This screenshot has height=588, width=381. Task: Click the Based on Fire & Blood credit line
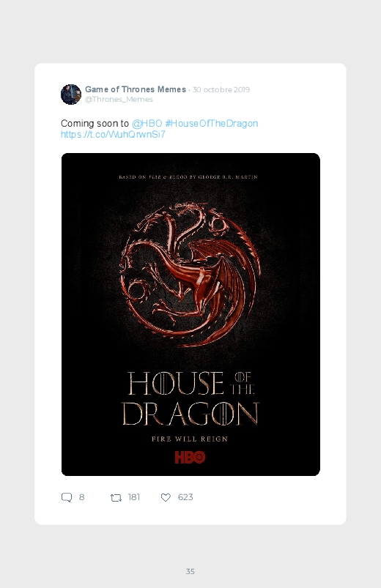[x=188, y=177]
